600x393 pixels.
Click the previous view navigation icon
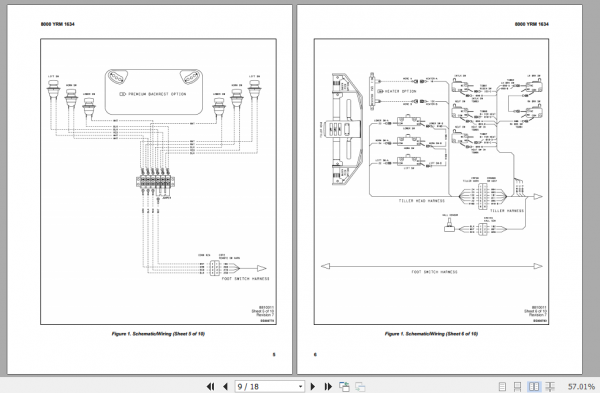344,386
